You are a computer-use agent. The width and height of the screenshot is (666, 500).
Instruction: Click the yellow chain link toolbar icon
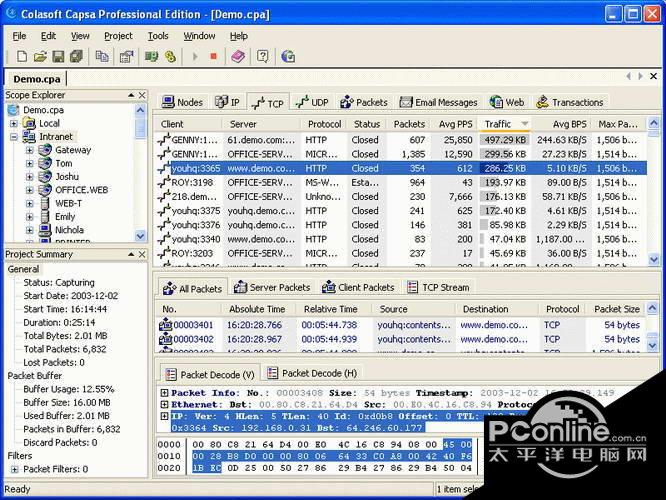(x=170, y=56)
